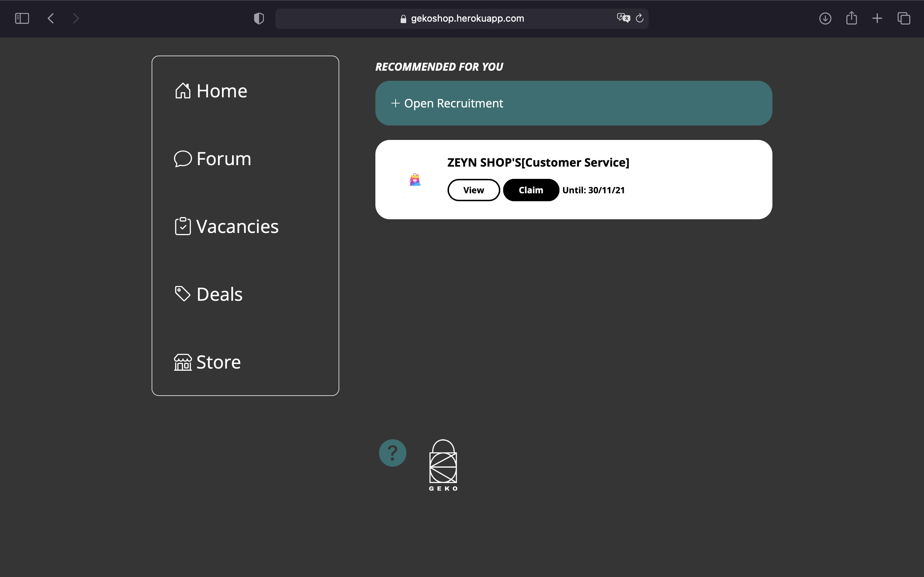Click the Home house icon
The width and height of the screenshot is (924, 577).
coord(183,91)
